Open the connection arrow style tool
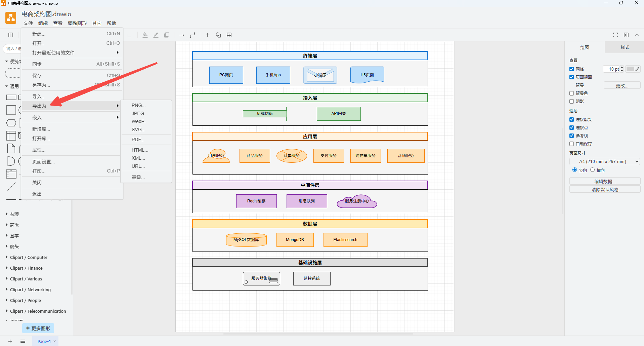Viewport: 644px width, 346px height. coord(182,35)
